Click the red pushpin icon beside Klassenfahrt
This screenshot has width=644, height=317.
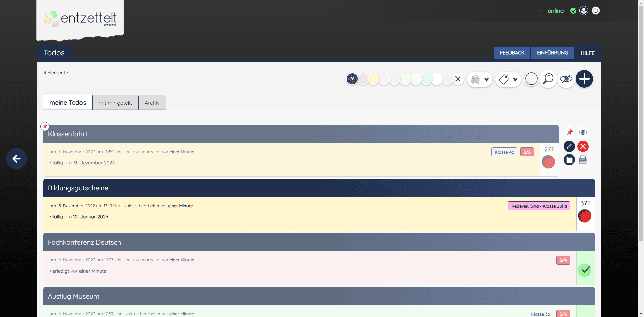[570, 133]
